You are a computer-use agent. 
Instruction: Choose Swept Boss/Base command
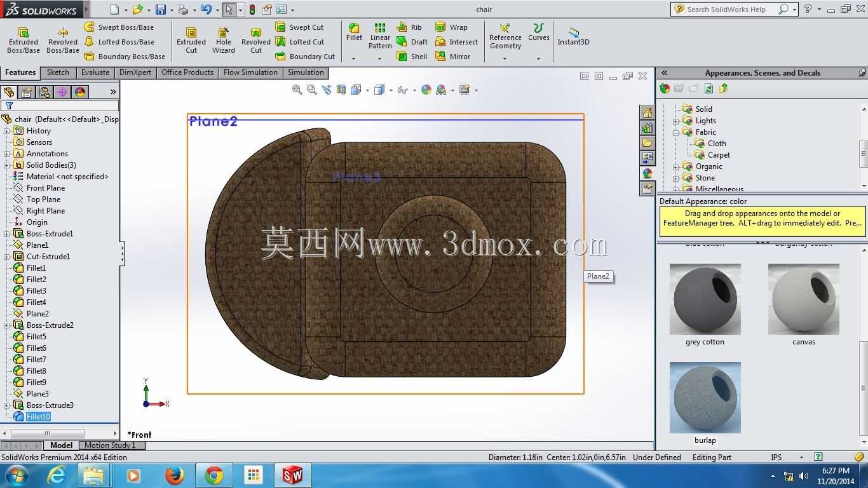(119, 27)
